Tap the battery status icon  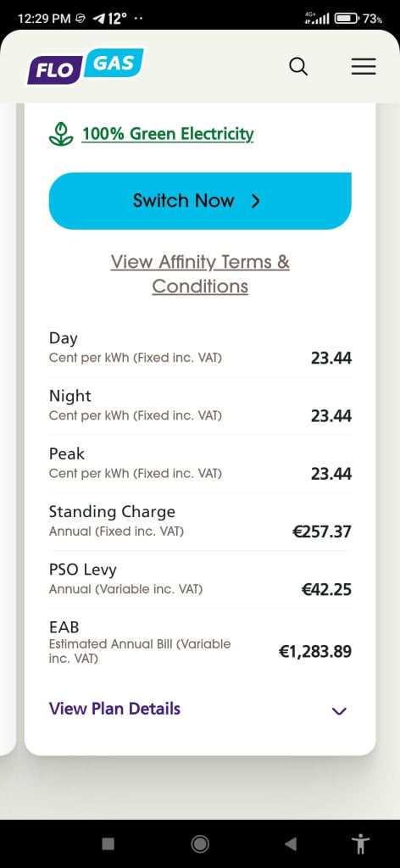347,19
